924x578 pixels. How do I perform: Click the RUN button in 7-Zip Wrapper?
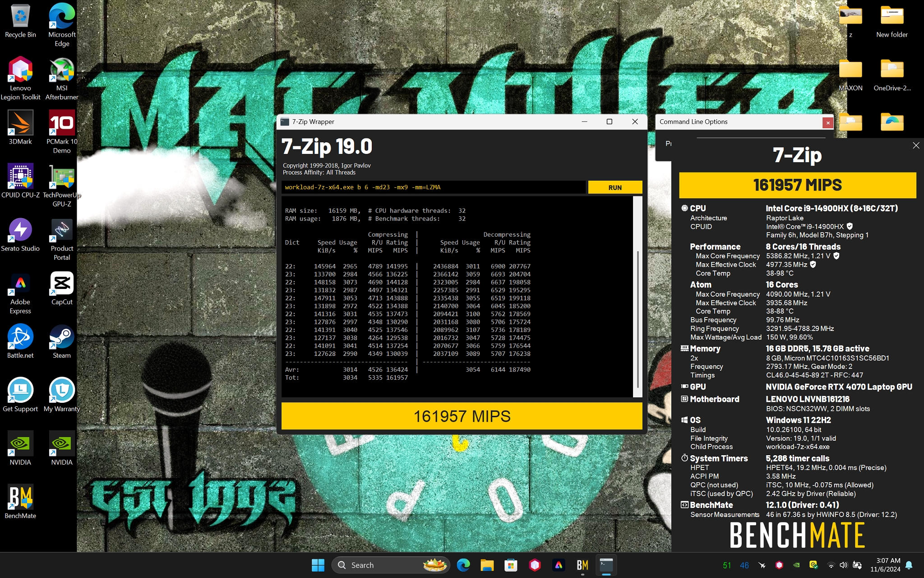(615, 187)
